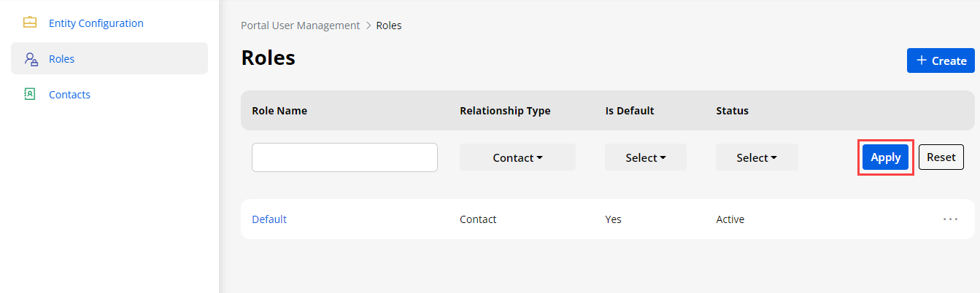Open the Is Default Select dropdown
Viewport: 980px width, 293px height.
(646, 157)
